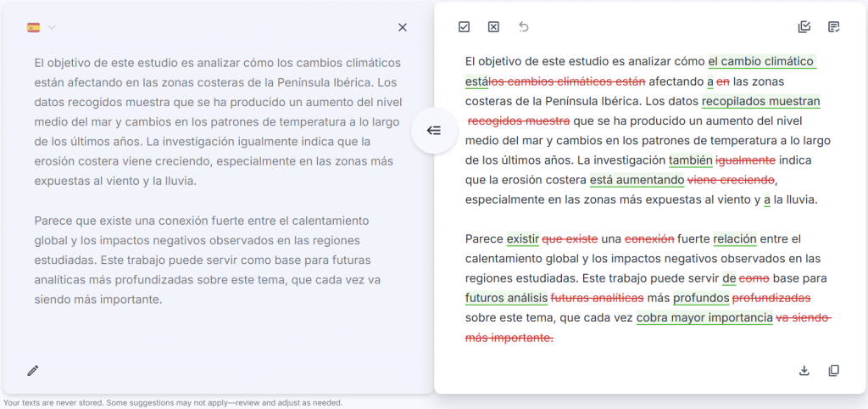This screenshot has height=409, width=868.
Task: Click the inserted word "también"
Action: [x=690, y=160]
